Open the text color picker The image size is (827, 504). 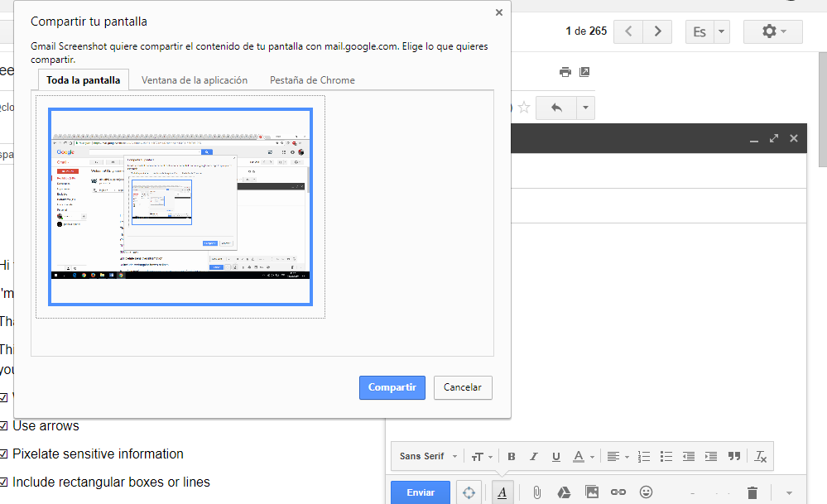tap(584, 457)
